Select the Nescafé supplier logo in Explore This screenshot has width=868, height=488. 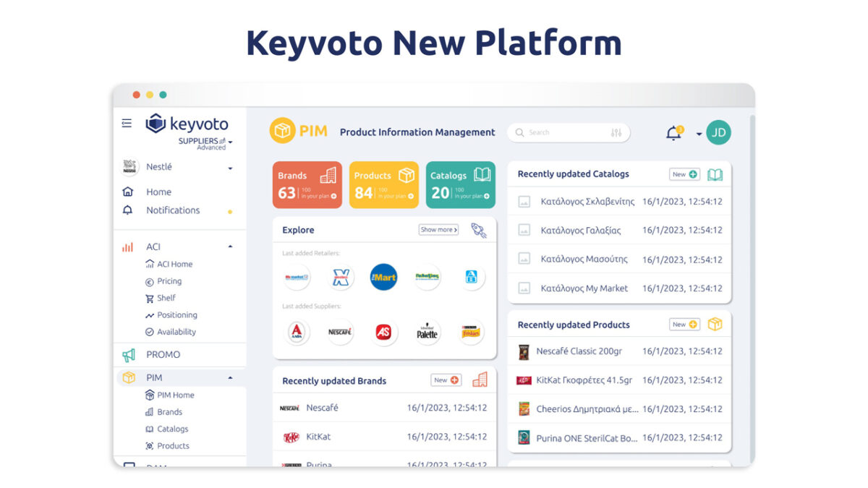point(340,332)
